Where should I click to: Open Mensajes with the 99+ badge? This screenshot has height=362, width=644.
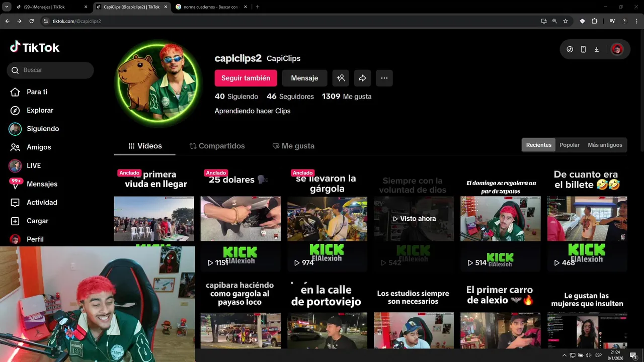[42, 184]
